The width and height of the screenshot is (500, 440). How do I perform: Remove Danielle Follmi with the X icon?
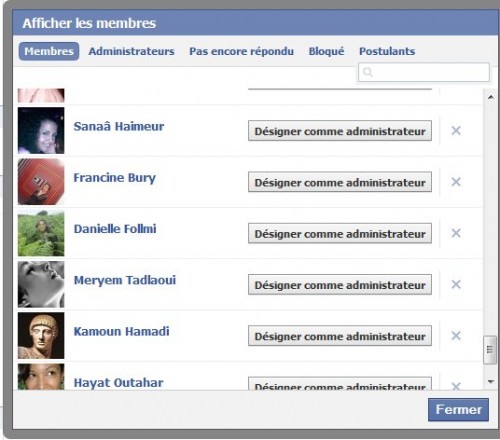point(456,233)
